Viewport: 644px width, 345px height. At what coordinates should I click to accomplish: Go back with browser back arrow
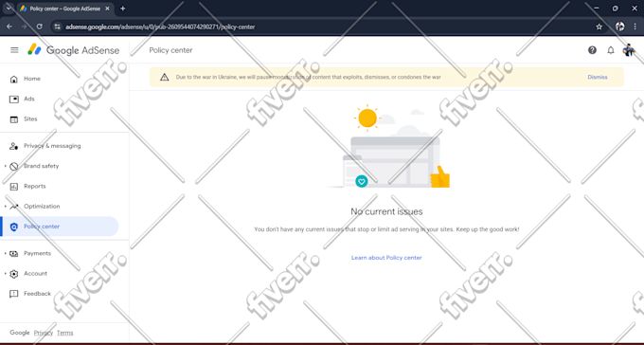(9, 27)
